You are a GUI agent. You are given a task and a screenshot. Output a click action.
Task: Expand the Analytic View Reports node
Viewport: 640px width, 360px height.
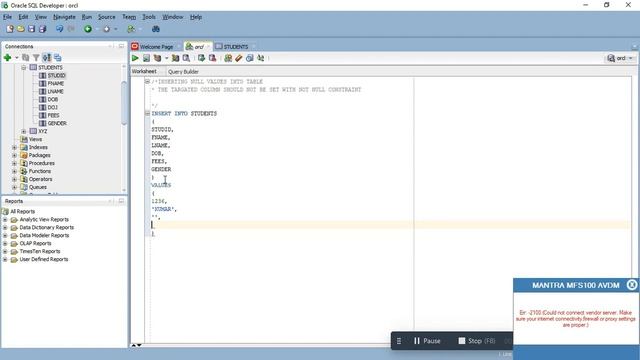(x=5, y=220)
